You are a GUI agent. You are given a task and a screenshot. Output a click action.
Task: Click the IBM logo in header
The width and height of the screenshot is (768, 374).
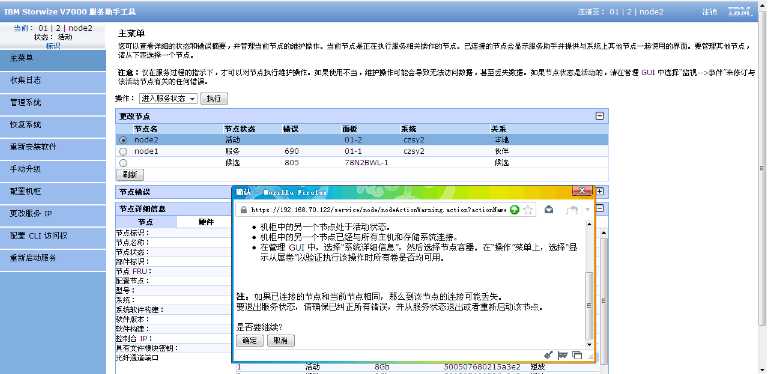point(739,11)
